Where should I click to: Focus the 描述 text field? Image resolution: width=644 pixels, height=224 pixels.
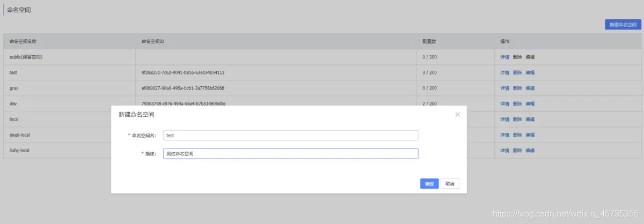tap(290, 154)
